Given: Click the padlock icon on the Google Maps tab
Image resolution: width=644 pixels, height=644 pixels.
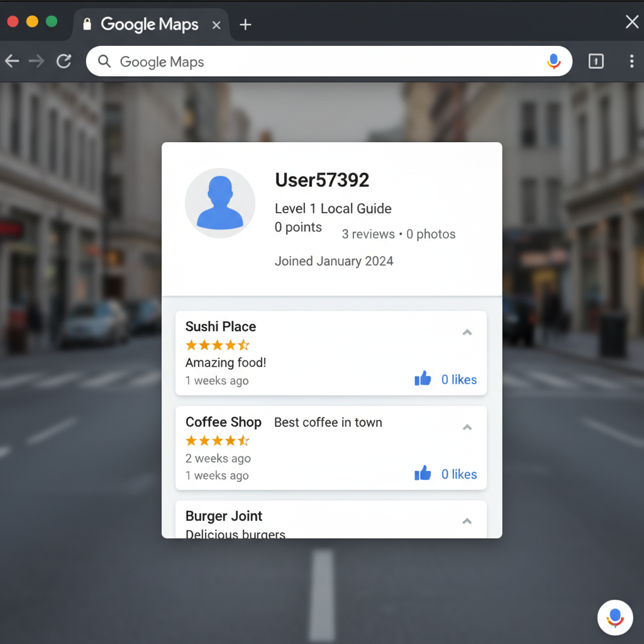Looking at the screenshot, I should click(x=86, y=24).
